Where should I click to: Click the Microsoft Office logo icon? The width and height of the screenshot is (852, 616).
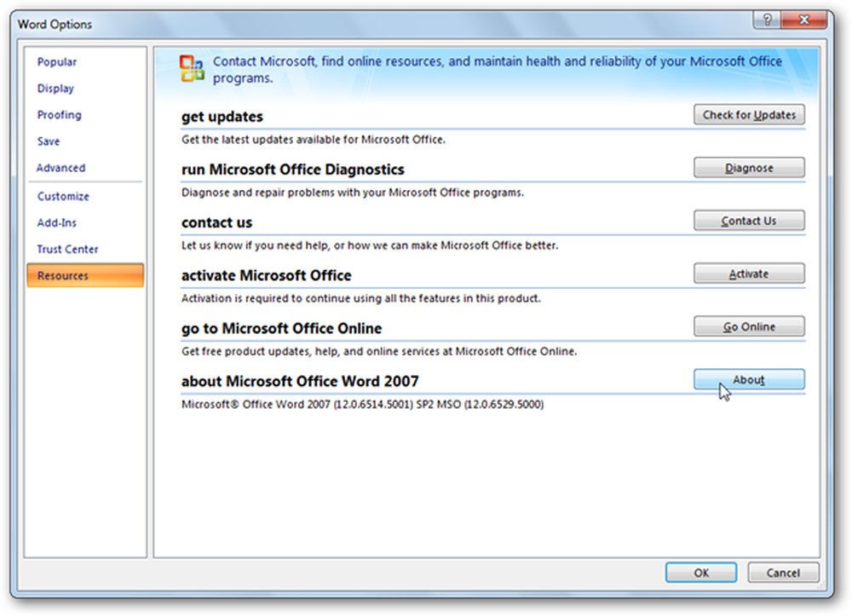click(192, 69)
